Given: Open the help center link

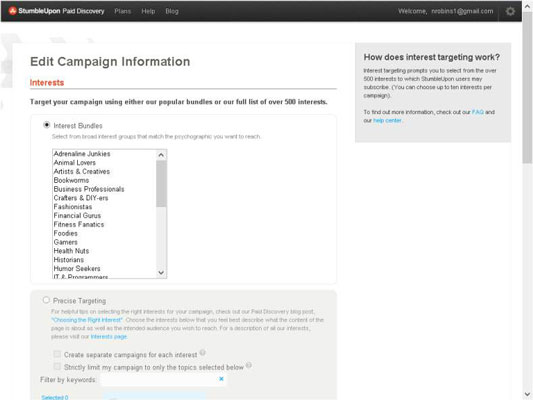Looking at the screenshot, I should point(387,120).
